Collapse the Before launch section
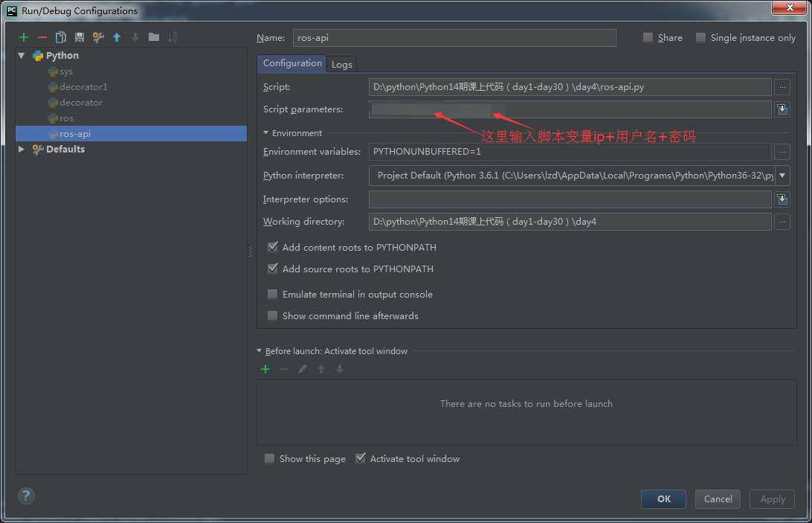The image size is (812, 523). point(259,351)
